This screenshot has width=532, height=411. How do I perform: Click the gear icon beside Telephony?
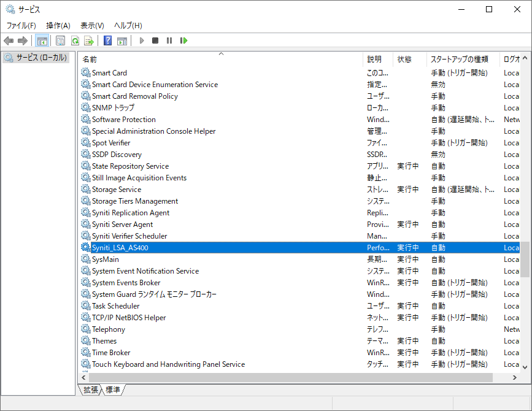[86, 329]
